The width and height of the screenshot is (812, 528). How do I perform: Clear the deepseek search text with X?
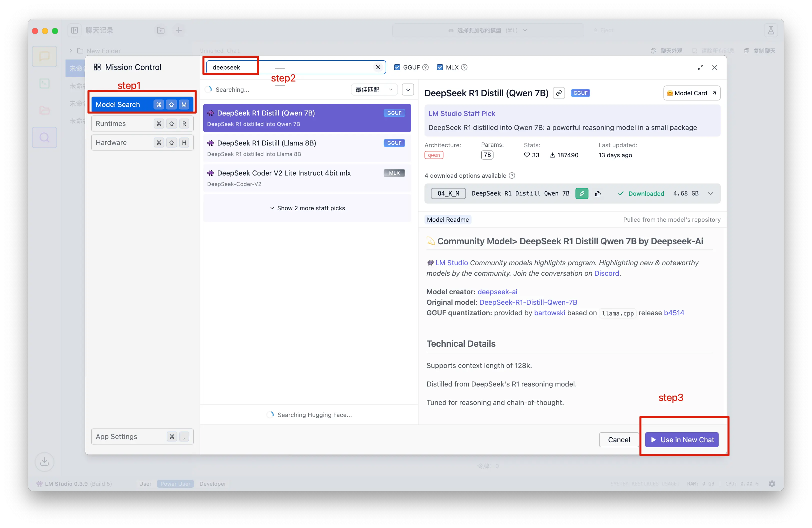[378, 67]
